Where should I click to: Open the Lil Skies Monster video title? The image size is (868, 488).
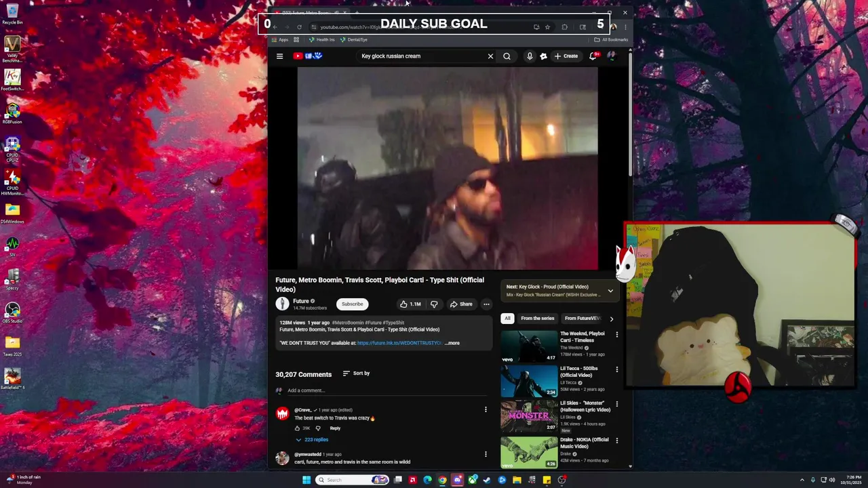(585, 407)
